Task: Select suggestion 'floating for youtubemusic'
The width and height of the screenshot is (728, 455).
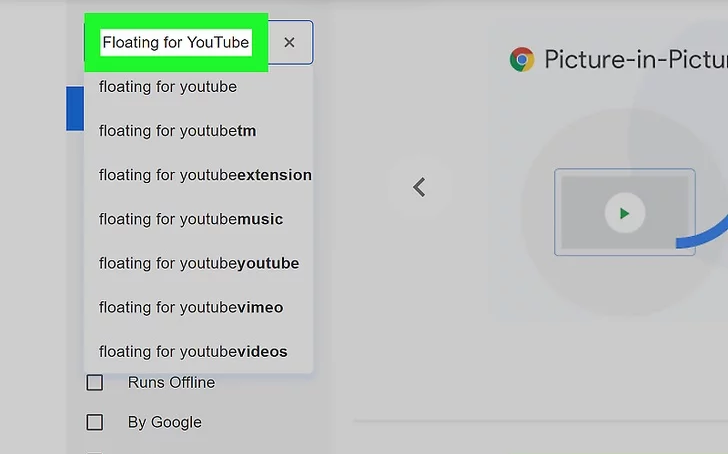Action: tap(199, 219)
